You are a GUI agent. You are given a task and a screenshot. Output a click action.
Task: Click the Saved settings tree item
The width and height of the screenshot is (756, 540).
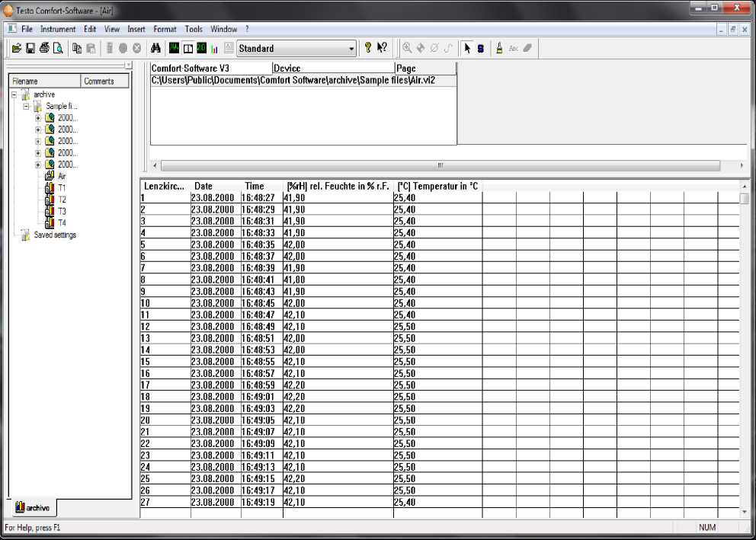pos(55,235)
